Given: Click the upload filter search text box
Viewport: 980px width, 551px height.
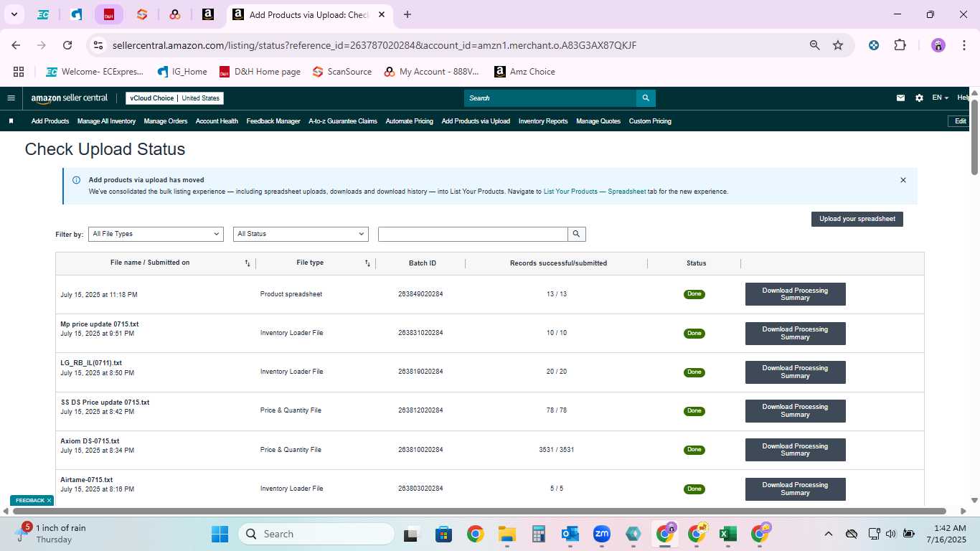Looking at the screenshot, I should 473,234.
